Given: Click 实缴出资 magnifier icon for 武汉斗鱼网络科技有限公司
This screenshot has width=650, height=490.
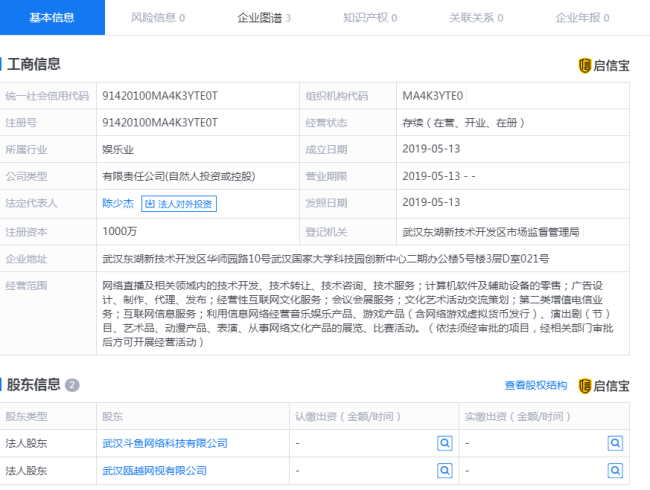Looking at the screenshot, I should pyautogui.click(x=615, y=443).
